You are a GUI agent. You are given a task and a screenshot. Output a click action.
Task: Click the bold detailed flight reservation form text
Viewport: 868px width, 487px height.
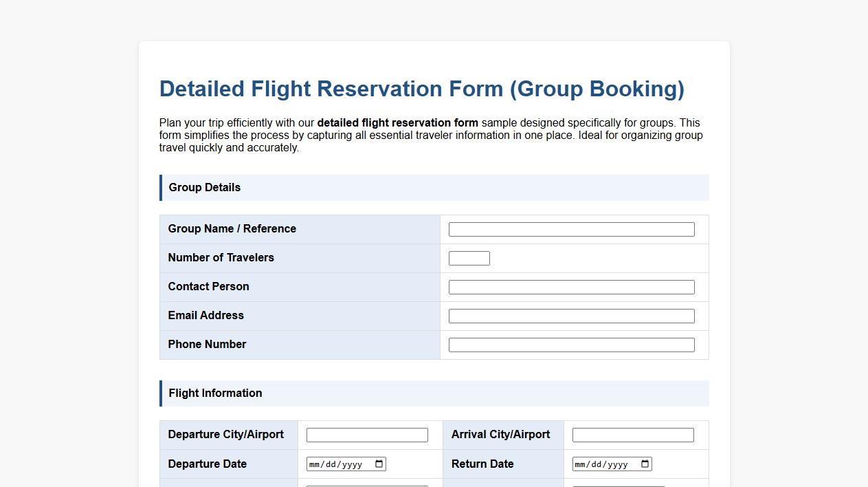click(397, 122)
